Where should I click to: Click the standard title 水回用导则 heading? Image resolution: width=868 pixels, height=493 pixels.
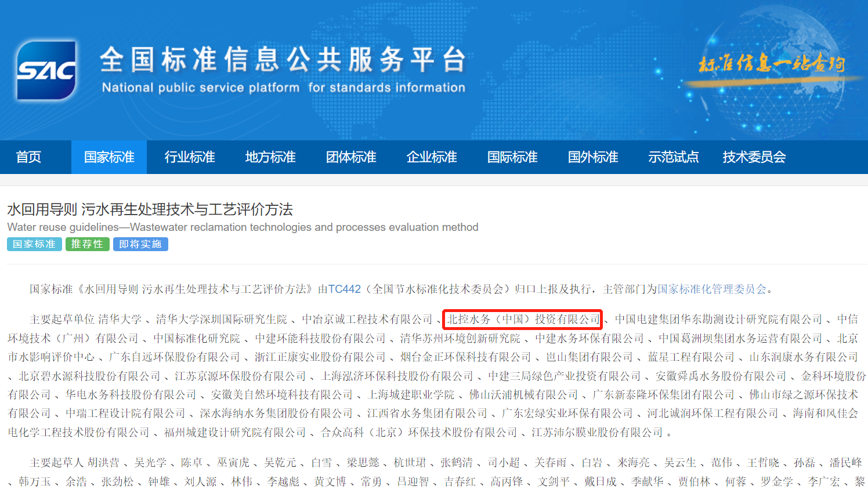150,209
